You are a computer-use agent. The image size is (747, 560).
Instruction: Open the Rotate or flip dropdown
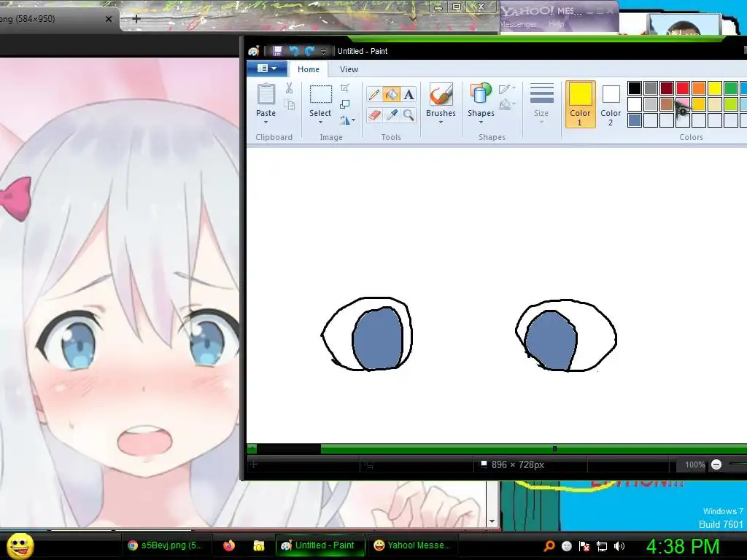347,120
